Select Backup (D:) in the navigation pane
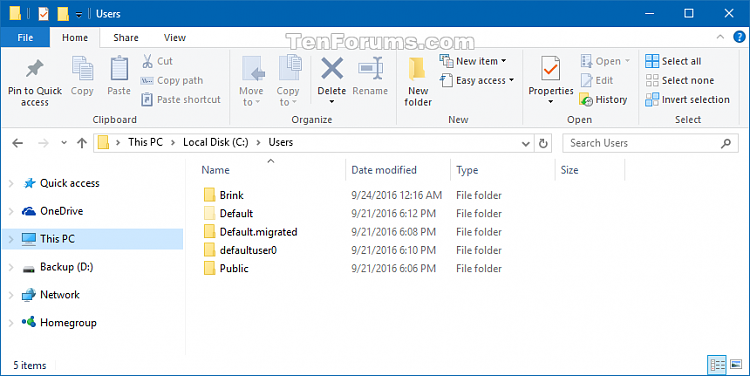 coord(66,267)
